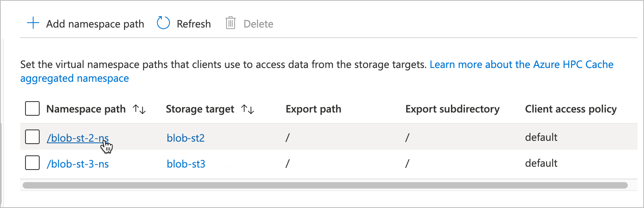Open the /blob-st-3-ns namespace path link
Viewport: 644px width, 208px height.
point(78,164)
